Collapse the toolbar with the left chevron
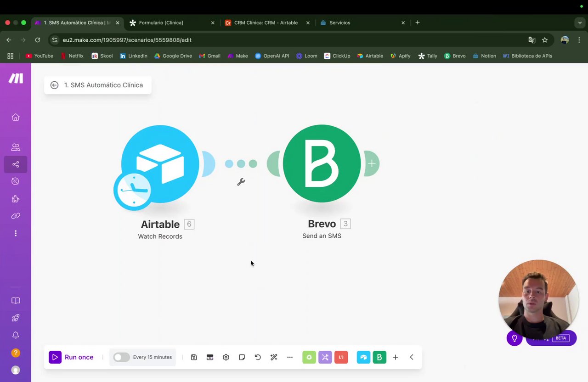 412,357
